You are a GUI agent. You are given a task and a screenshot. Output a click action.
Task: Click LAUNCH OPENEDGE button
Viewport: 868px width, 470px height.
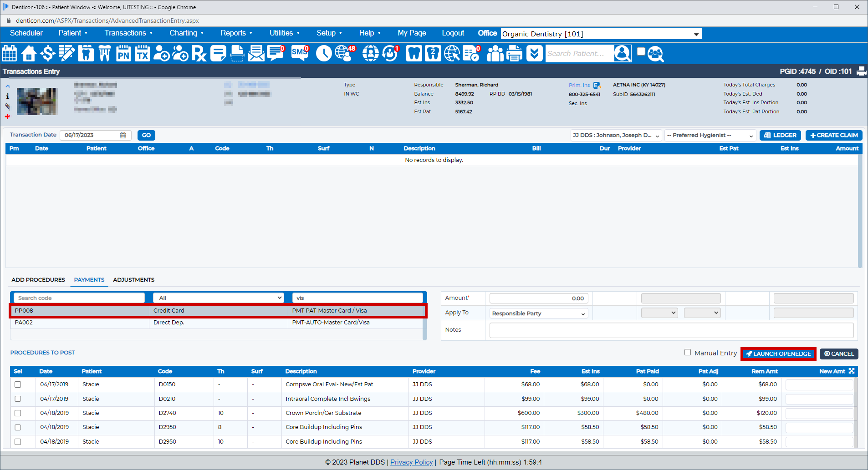(778, 354)
